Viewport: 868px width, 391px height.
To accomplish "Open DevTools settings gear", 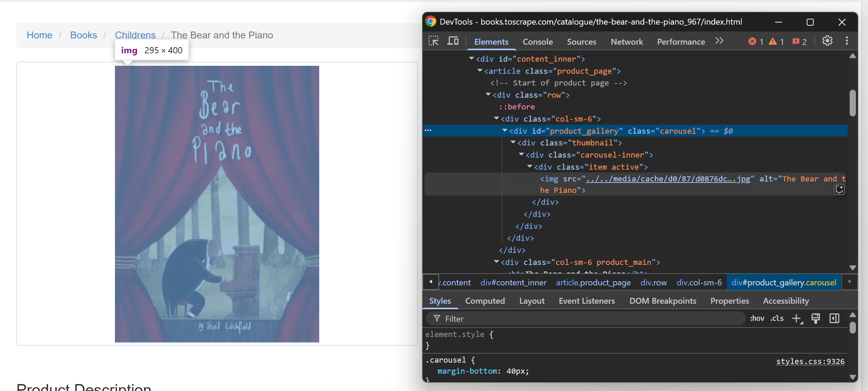I will coord(827,41).
